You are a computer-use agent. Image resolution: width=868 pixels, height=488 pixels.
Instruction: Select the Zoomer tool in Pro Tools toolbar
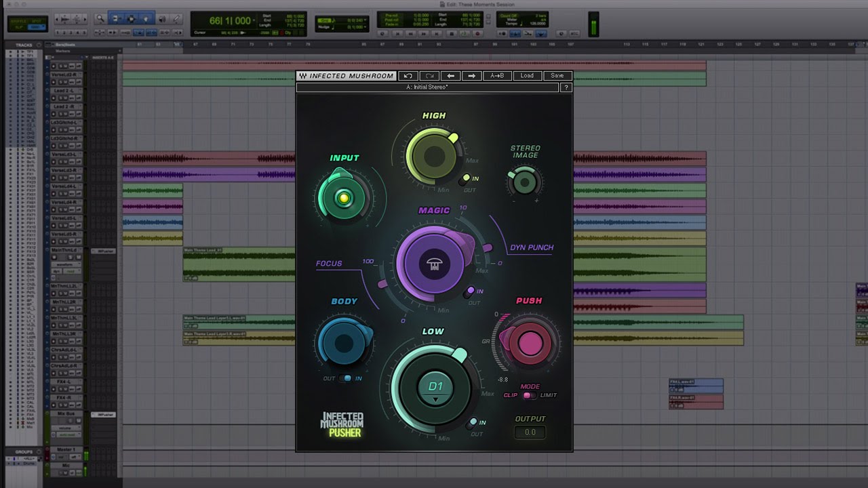(100, 18)
